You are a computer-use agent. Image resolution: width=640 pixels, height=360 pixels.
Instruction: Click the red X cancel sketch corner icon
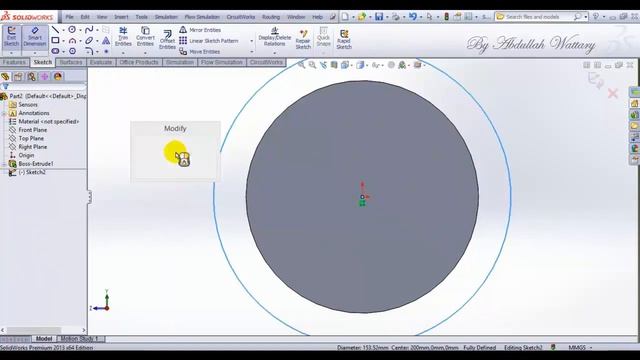point(613,93)
